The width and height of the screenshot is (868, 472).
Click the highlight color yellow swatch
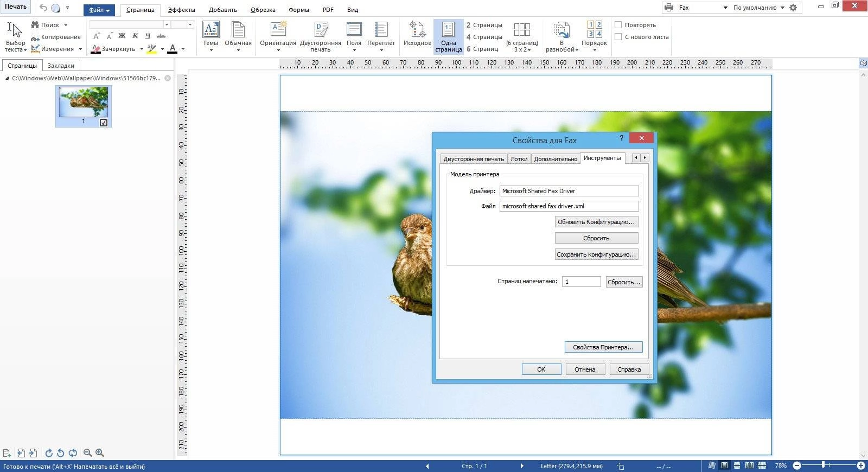coord(152,49)
